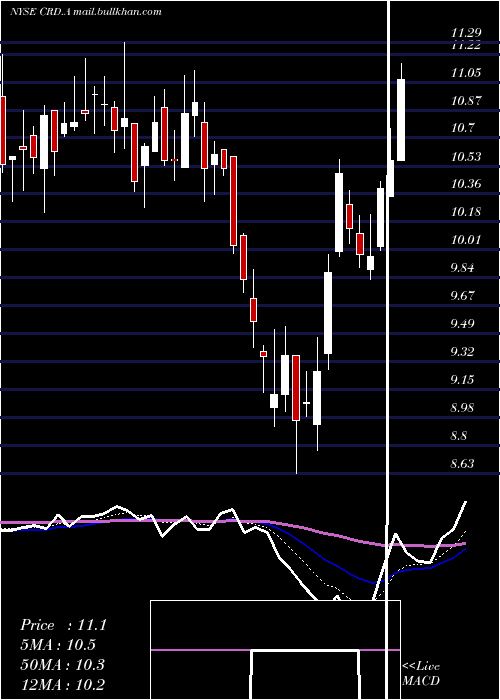Select the long red candlestick with low at 8.63
Viewport: 500px width, 700px height.
tap(296, 414)
